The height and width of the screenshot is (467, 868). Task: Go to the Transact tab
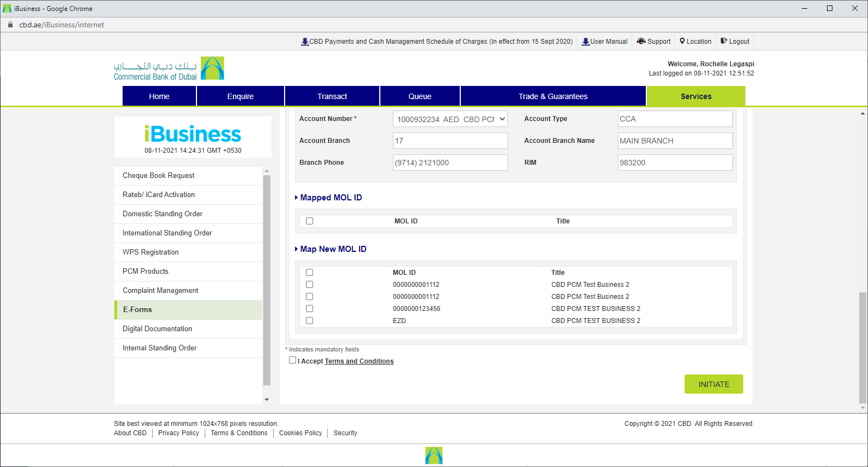tap(332, 96)
